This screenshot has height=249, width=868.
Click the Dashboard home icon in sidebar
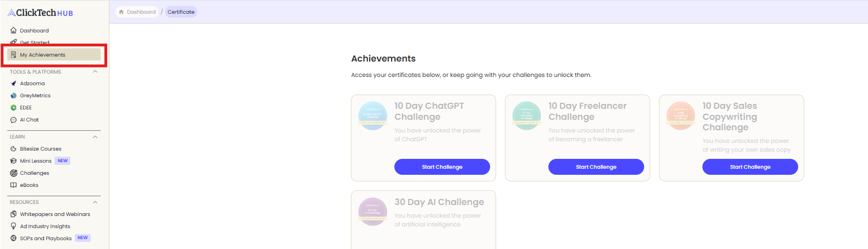tap(14, 31)
